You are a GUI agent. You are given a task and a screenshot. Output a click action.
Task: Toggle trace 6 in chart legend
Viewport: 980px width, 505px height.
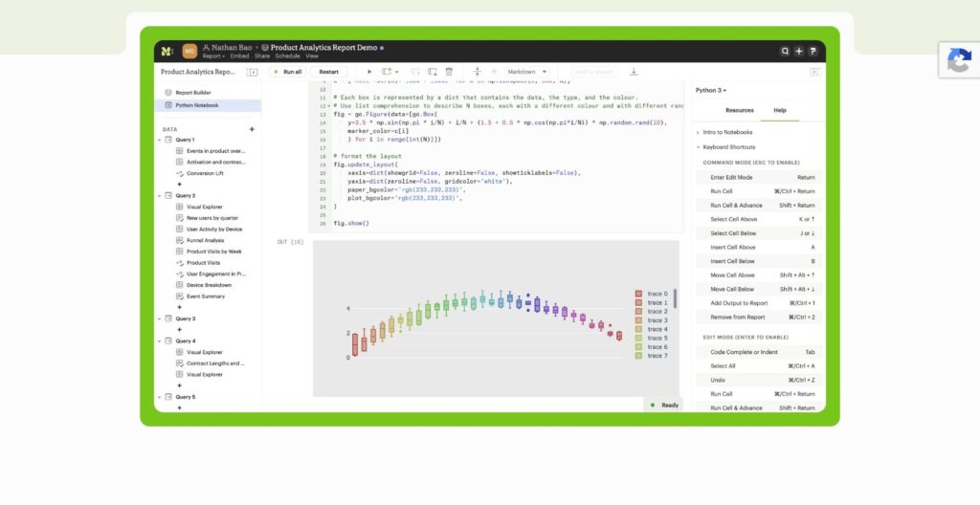point(651,347)
